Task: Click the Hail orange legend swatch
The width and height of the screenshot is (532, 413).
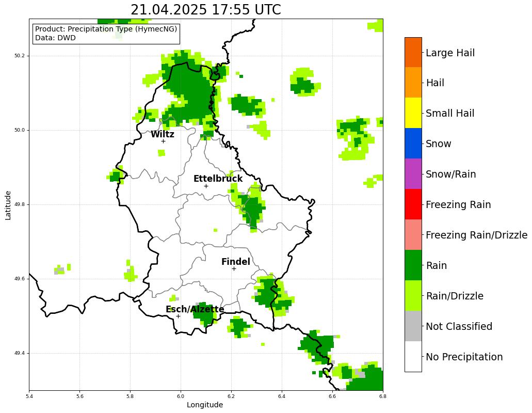Action: click(413, 83)
